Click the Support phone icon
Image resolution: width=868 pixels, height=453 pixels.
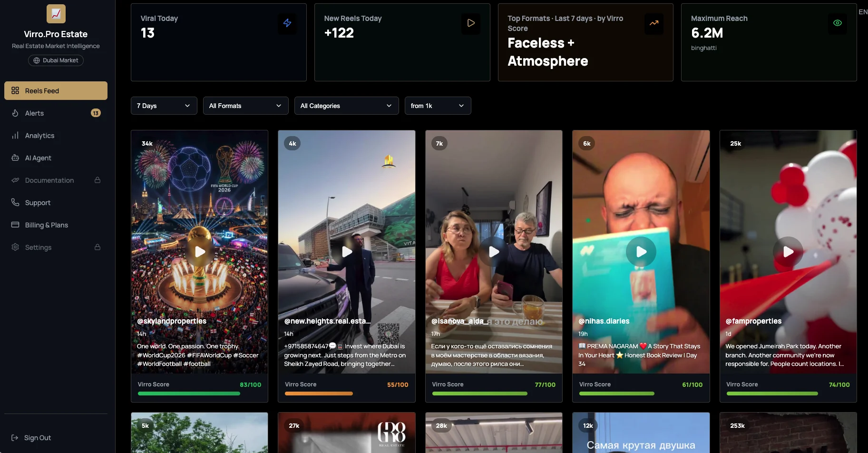15,202
